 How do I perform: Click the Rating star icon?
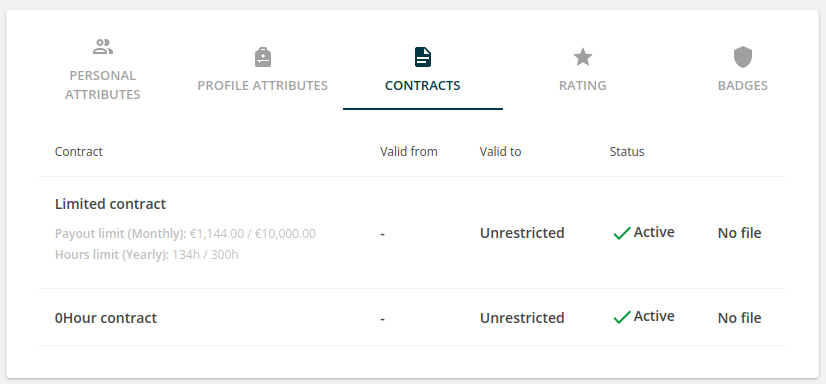pyautogui.click(x=583, y=57)
